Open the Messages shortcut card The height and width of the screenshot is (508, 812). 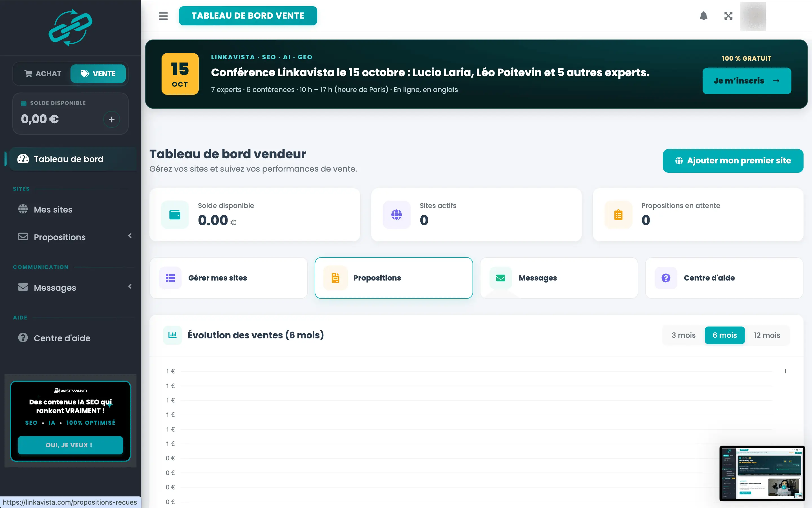click(x=559, y=278)
